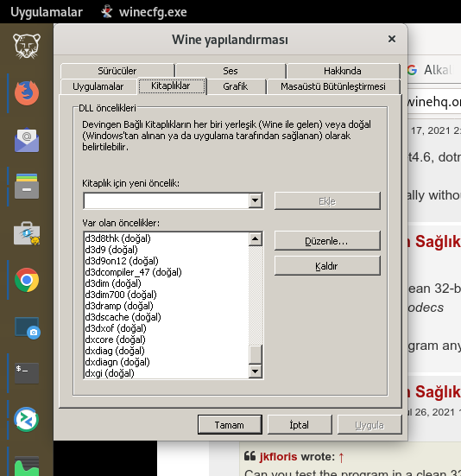Switch to the Ses tab
461x476 pixels.
[230, 71]
